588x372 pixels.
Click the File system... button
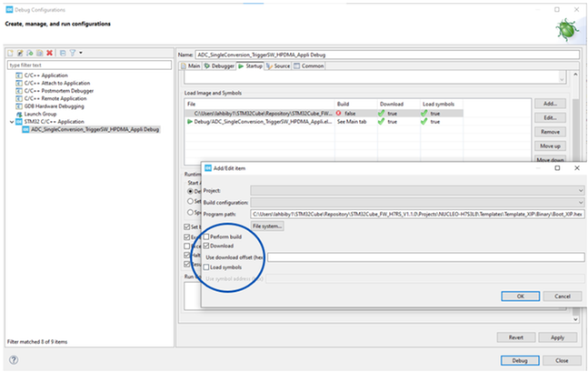[x=267, y=226]
